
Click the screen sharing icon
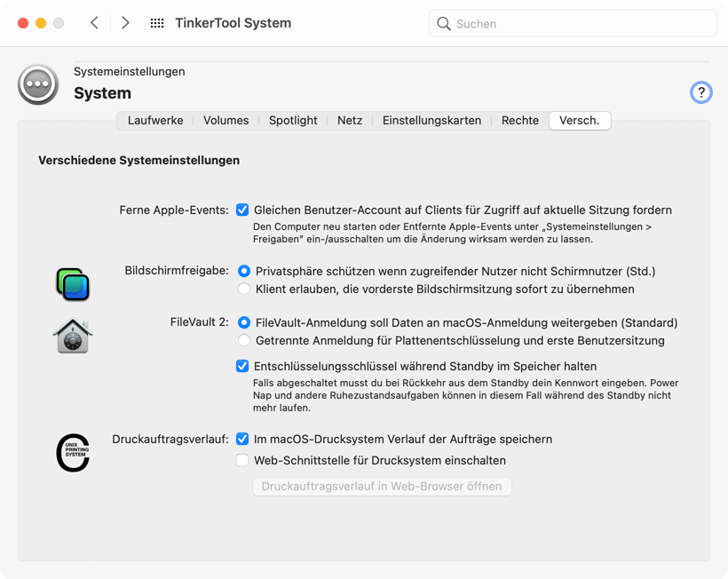pos(73,284)
